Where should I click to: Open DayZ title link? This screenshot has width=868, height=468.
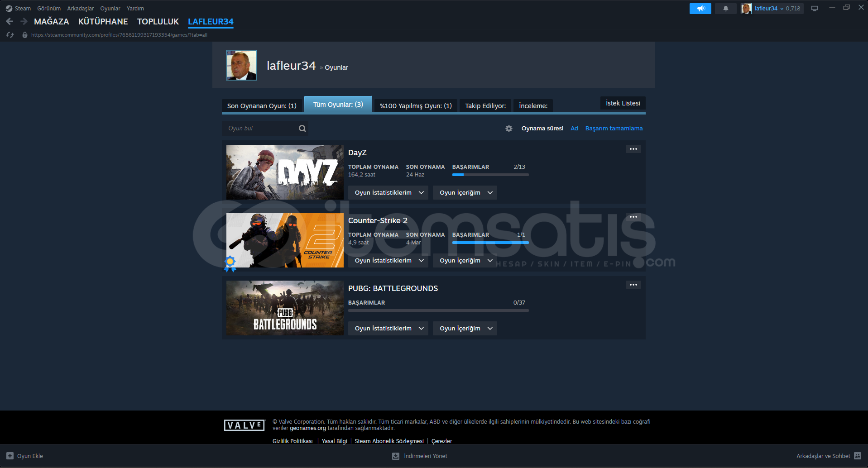(357, 153)
